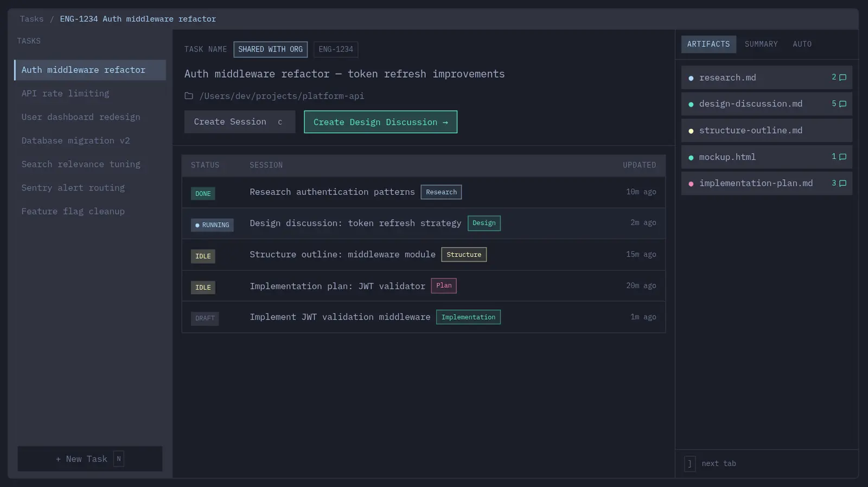Open the comments icon on implementation-plan.md

(843, 184)
